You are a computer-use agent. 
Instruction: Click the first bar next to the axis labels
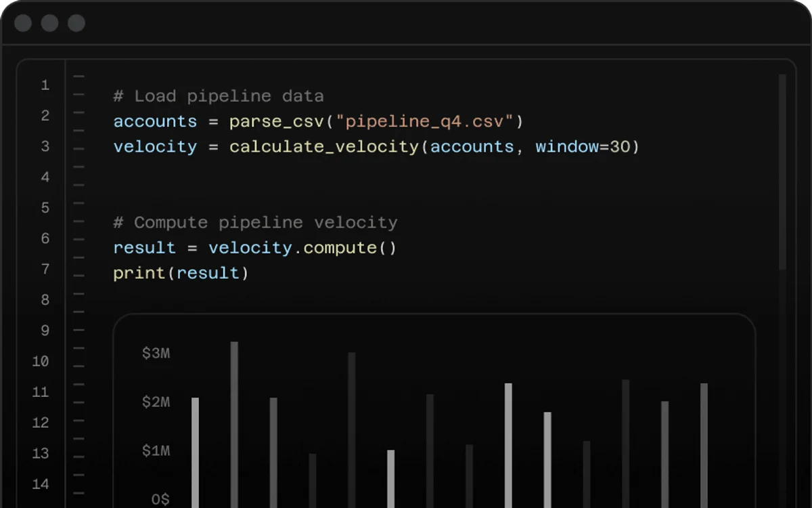pos(195,452)
